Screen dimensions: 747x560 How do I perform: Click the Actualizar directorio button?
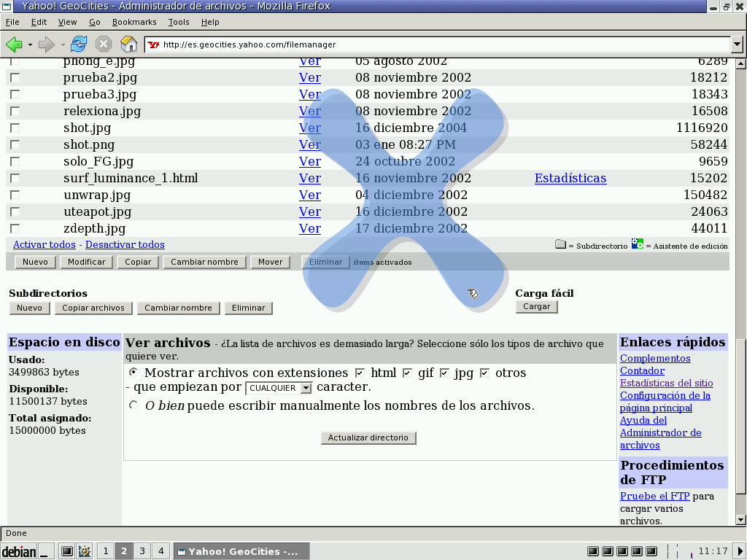pyautogui.click(x=368, y=437)
